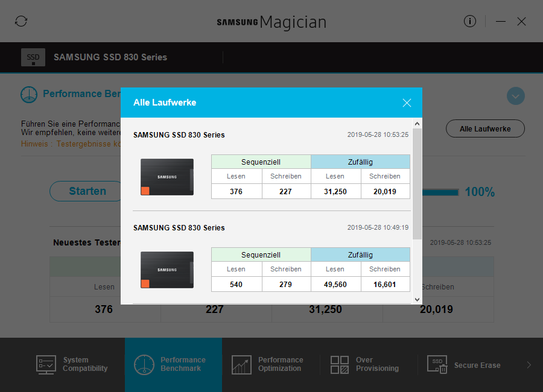543x392 pixels.
Task: Click Zufällig header of second result
Action: pos(361,254)
